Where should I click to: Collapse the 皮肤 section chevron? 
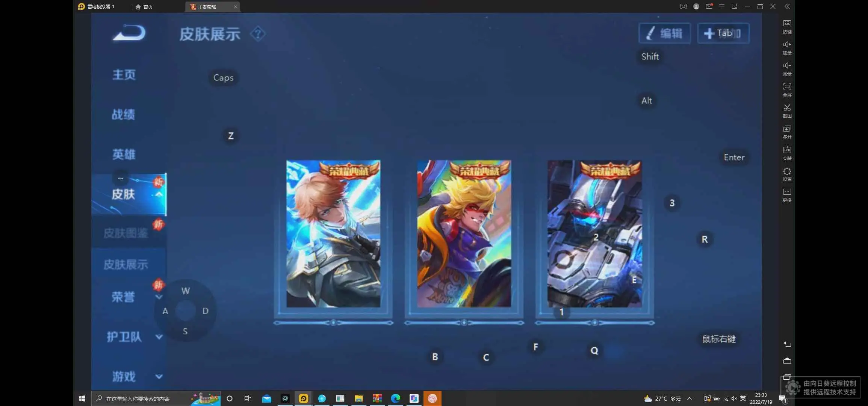pos(159,194)
